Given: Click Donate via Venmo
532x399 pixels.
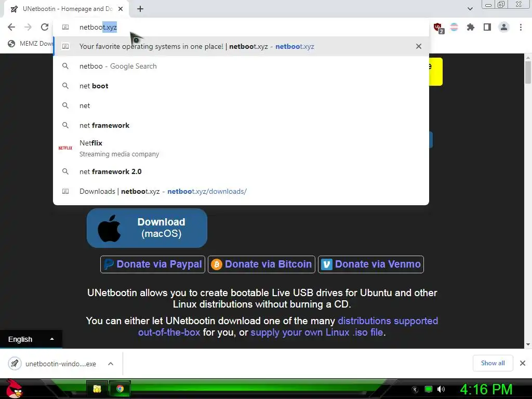Looking at the screenshot, I should [371, 264].
